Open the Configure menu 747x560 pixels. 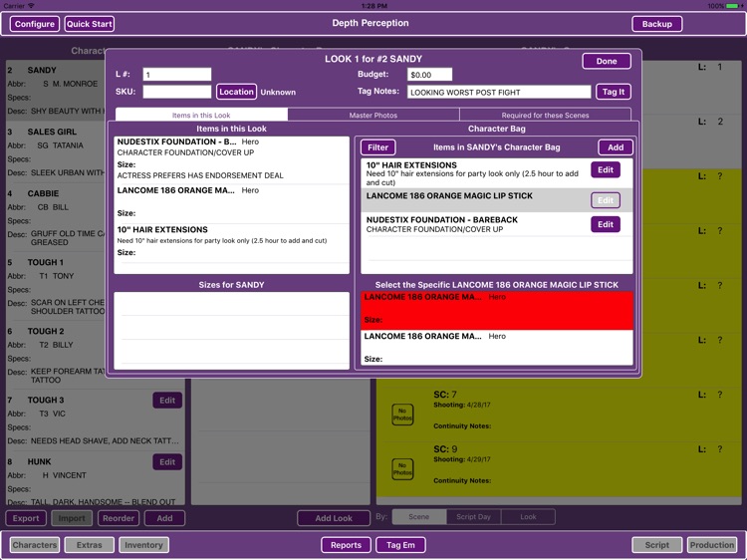point(35,24)
